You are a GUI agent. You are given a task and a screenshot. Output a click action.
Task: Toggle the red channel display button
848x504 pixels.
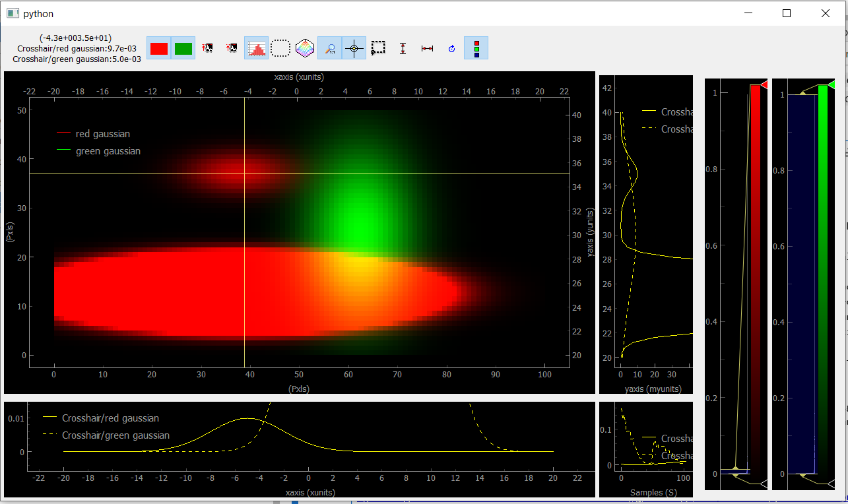(158, 48)
